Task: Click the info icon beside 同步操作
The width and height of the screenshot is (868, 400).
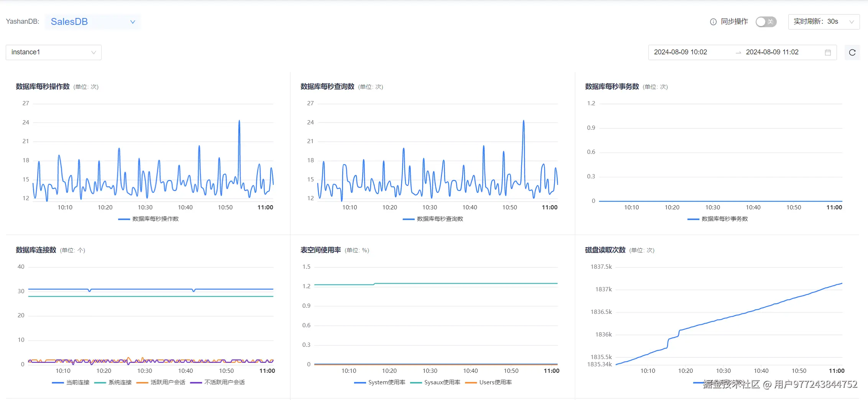Action: coord(714,22)
